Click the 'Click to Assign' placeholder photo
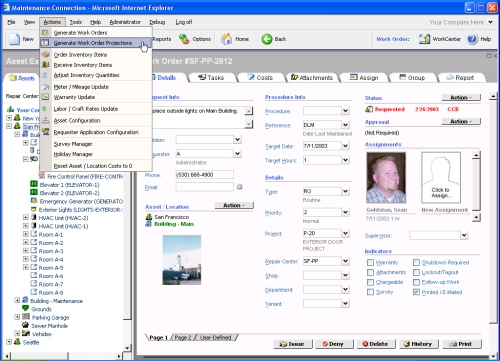 click(x=441, y=177)
